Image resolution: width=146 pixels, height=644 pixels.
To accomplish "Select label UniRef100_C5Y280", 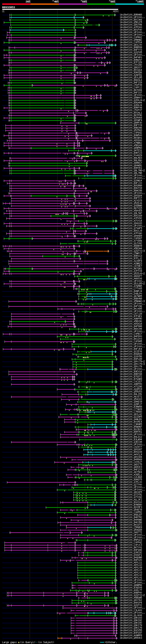I will coord(131,65).
